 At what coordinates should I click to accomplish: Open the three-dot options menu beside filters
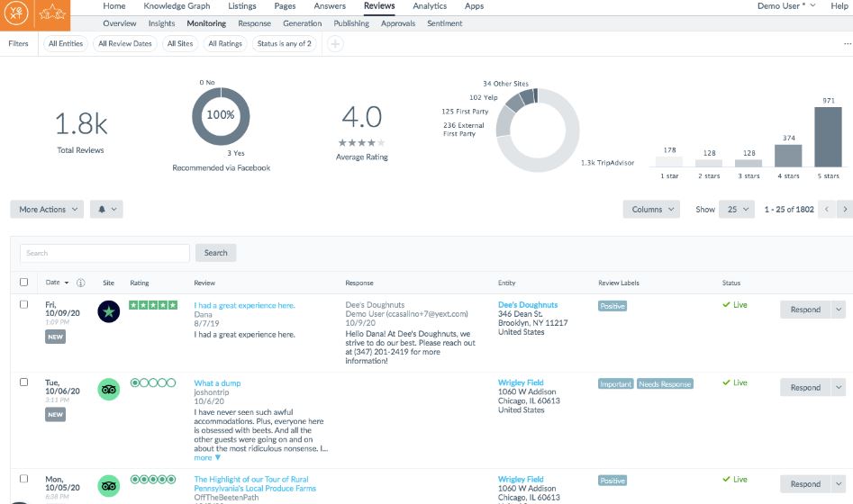pyautogui.click(x=847, y=44)
